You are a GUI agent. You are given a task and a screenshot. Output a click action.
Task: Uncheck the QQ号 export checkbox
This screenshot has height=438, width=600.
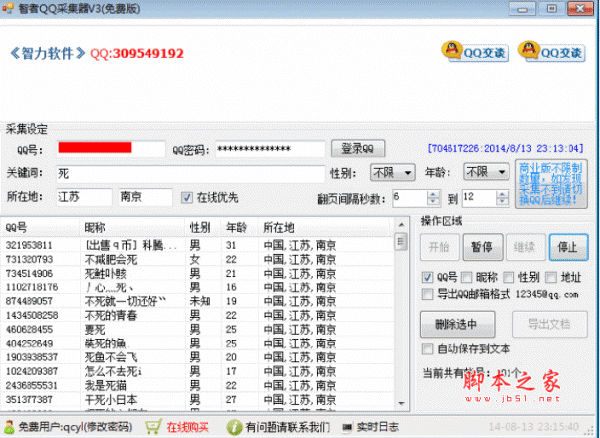(x=427, y=277)
